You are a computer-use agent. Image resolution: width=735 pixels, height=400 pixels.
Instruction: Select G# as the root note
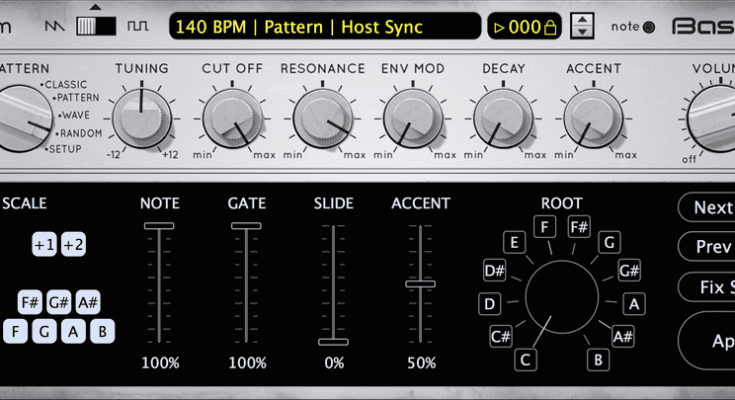(x=629, y=271)
